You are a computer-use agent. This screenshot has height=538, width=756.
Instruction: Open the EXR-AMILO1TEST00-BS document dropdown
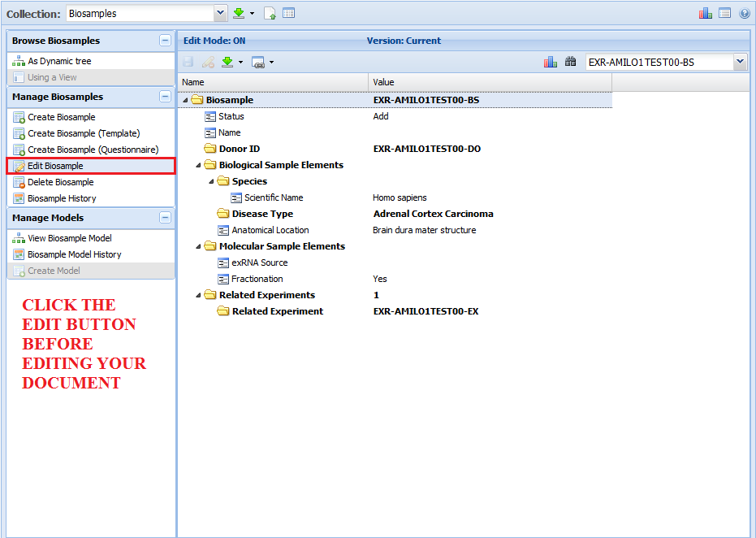pyautogui.click(x=739, y=62)
